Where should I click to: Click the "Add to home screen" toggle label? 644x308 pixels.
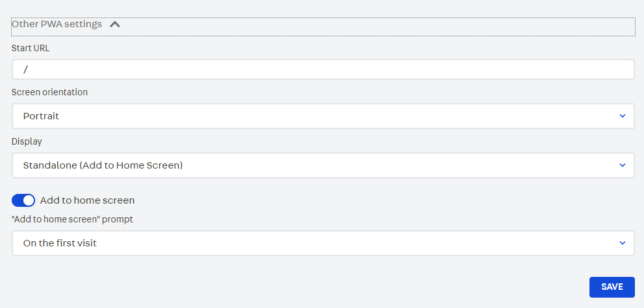click(87, 200)
